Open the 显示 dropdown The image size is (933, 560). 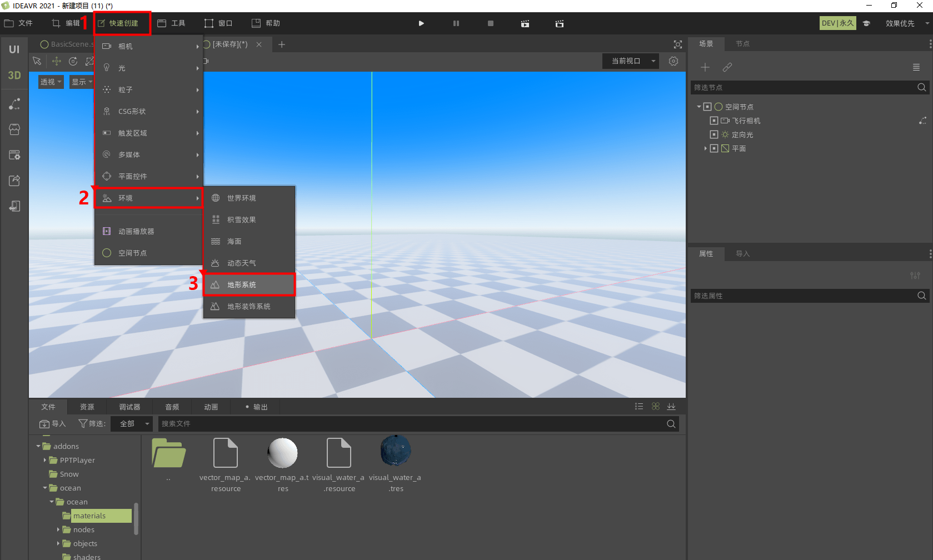82,82
